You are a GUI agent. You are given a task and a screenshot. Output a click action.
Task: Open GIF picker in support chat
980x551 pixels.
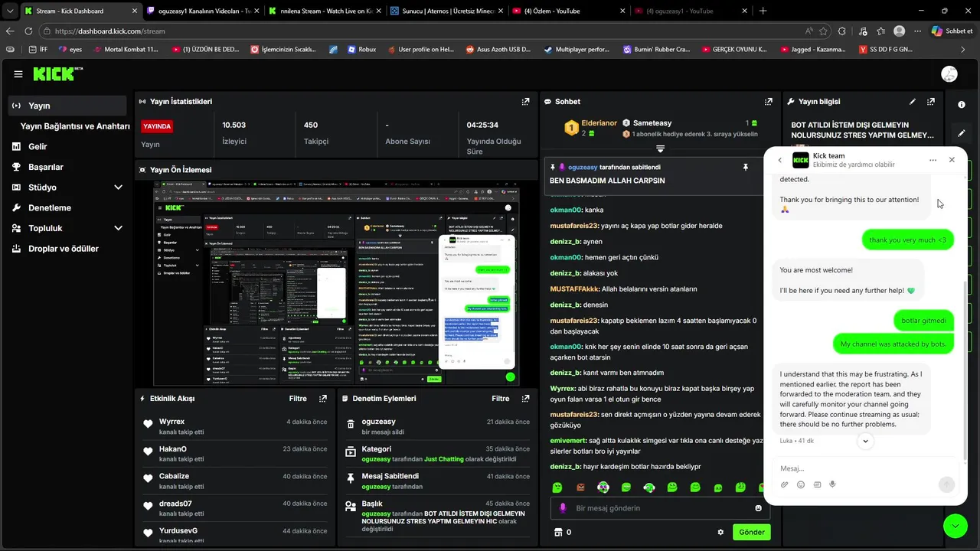click(x=817, y=484)
